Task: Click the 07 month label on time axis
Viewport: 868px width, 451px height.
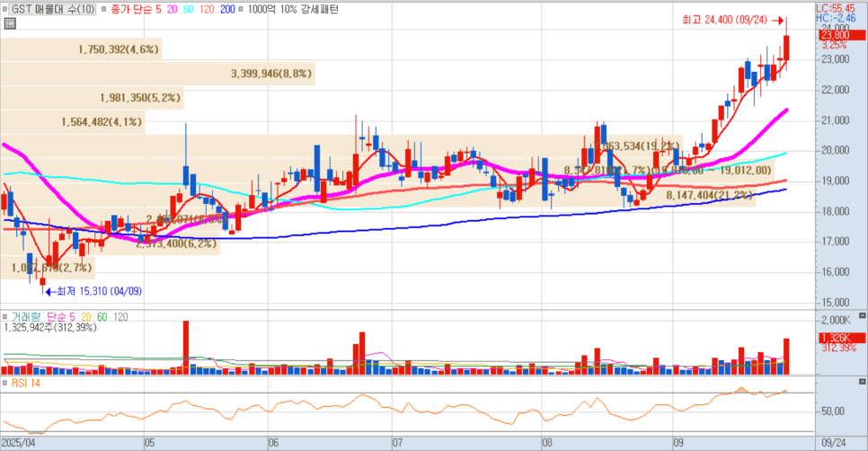Action: [x=397, y=443]
